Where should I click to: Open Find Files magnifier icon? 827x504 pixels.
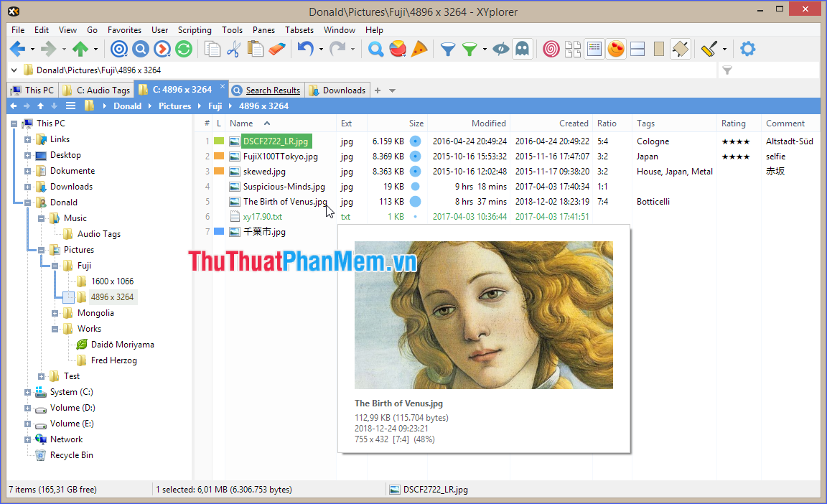pos(375,49)
